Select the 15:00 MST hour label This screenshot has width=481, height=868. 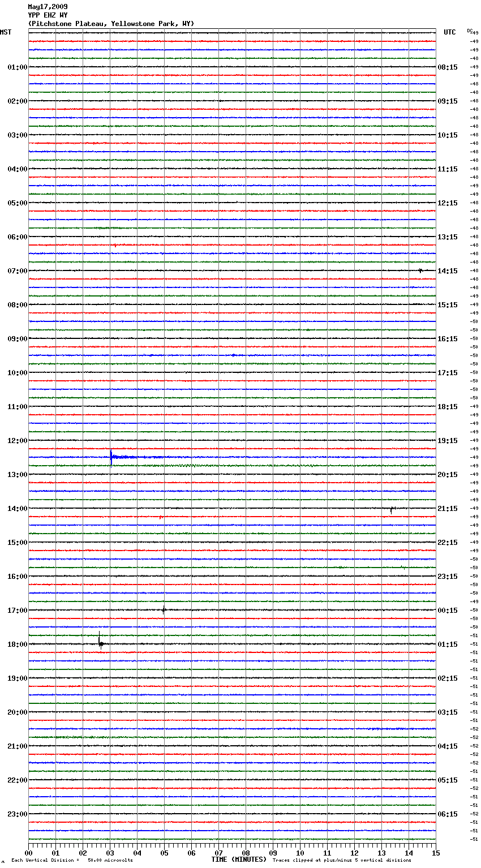pyautogui.click(x=18, y=543)
